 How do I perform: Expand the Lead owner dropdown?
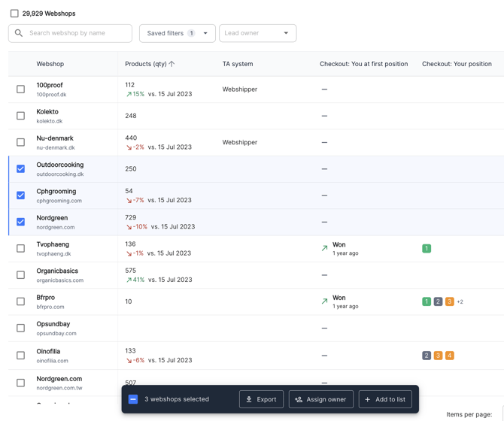click(x=257, y=33)
